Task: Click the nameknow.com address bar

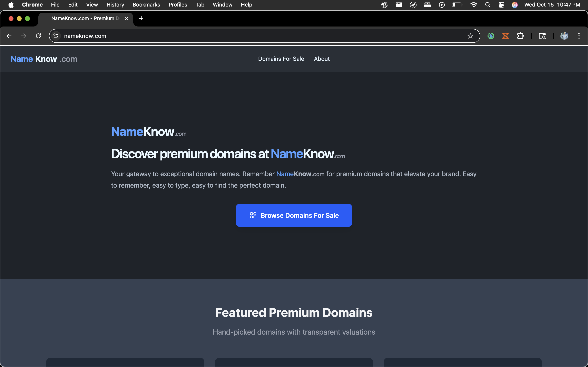Action: (x=243, y=36)
